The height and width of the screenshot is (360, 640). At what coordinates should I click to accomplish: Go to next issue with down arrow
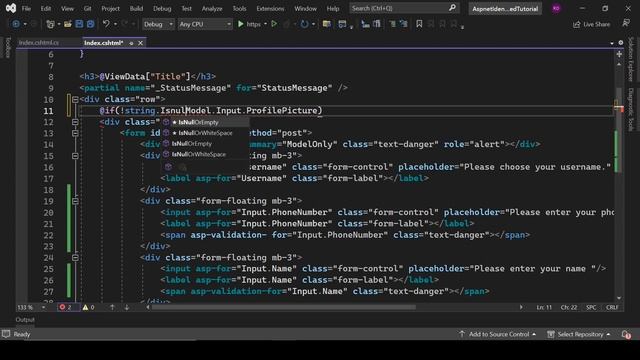[x=127, y=307]
